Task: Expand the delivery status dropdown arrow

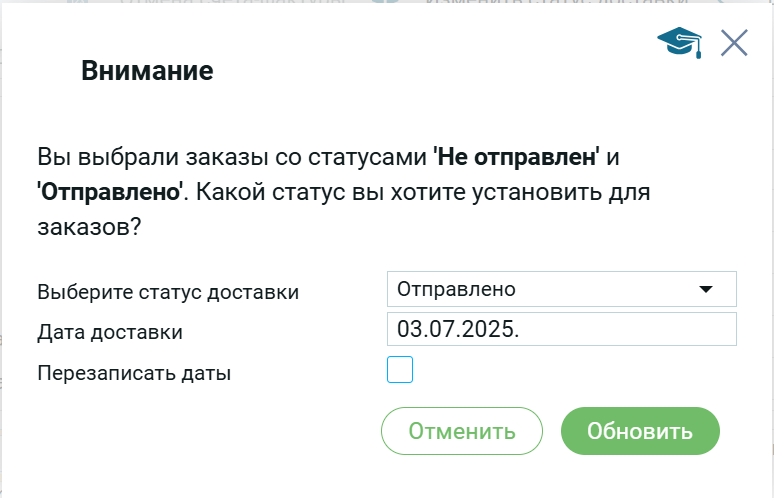Action: (706, 290)
